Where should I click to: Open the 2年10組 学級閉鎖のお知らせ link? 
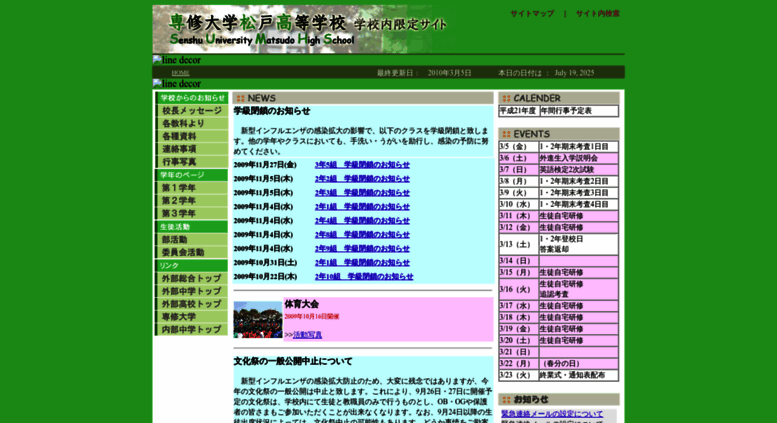[364, 276]
